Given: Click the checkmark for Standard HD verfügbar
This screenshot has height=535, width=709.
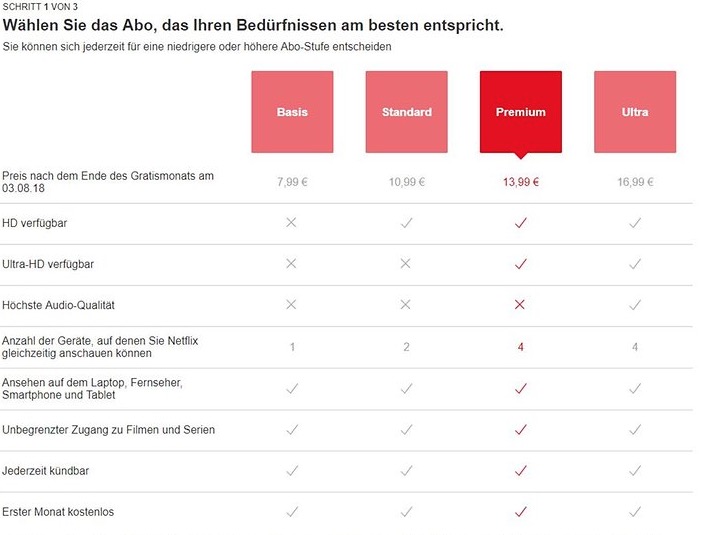Looking at the screenshot, I should pos(406,222).
